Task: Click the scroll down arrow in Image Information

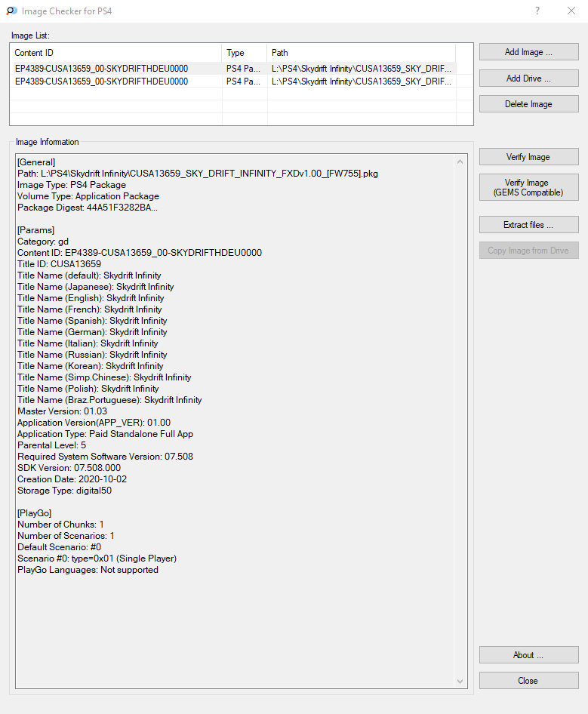Action: pos(460,682)
